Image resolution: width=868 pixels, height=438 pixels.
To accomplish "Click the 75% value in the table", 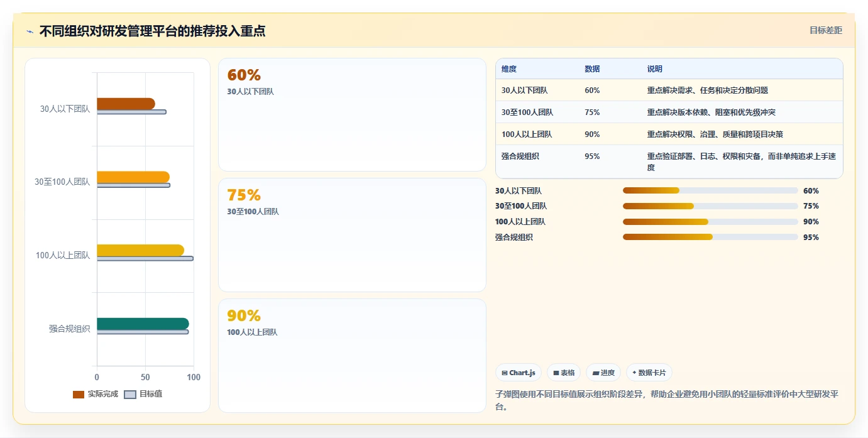I will (592, 112).
